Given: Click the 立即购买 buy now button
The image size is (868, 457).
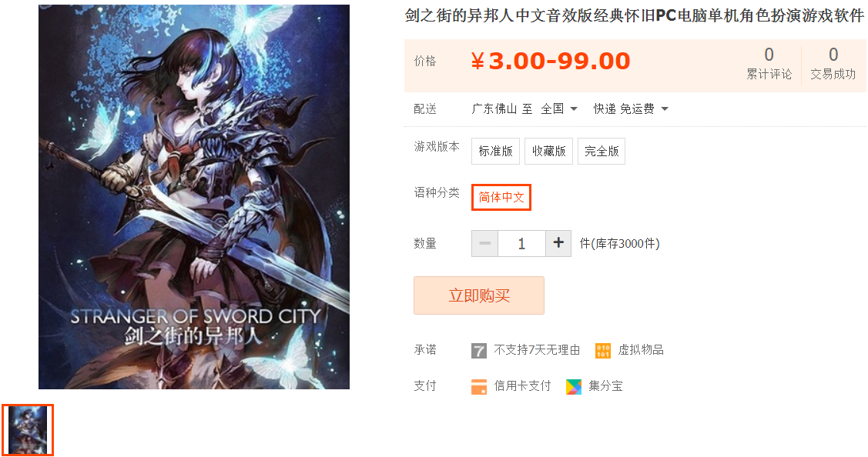Looking at the screenshot, I should pyautogui.click(x=479, y=295).
